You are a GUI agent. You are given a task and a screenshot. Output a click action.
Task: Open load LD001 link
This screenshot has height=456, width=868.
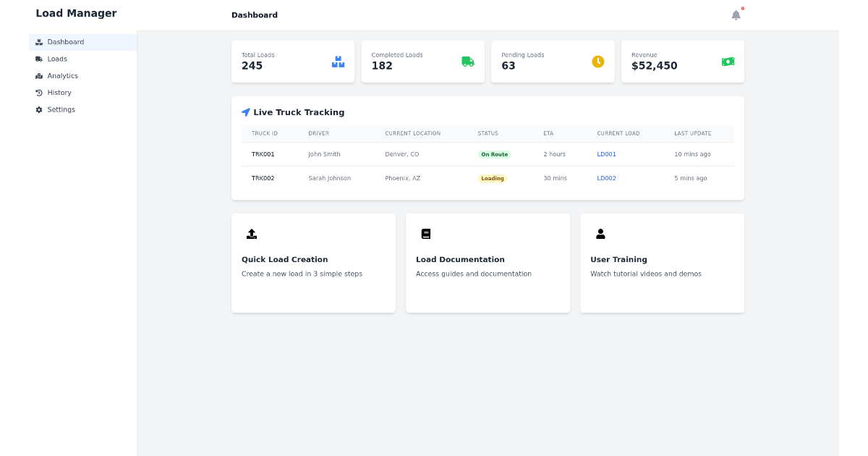click(606, 153)
